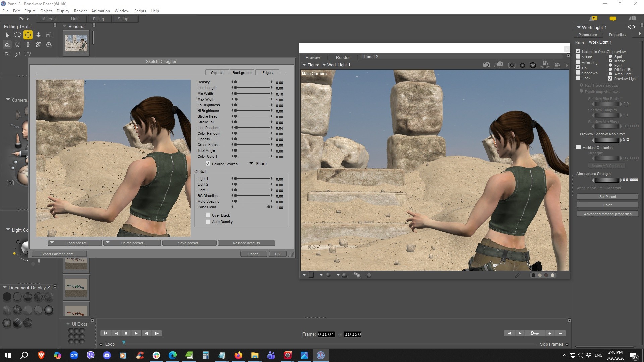
Task: Uncheck the Colored Strokes checkbox
Action: coord(208,164)
